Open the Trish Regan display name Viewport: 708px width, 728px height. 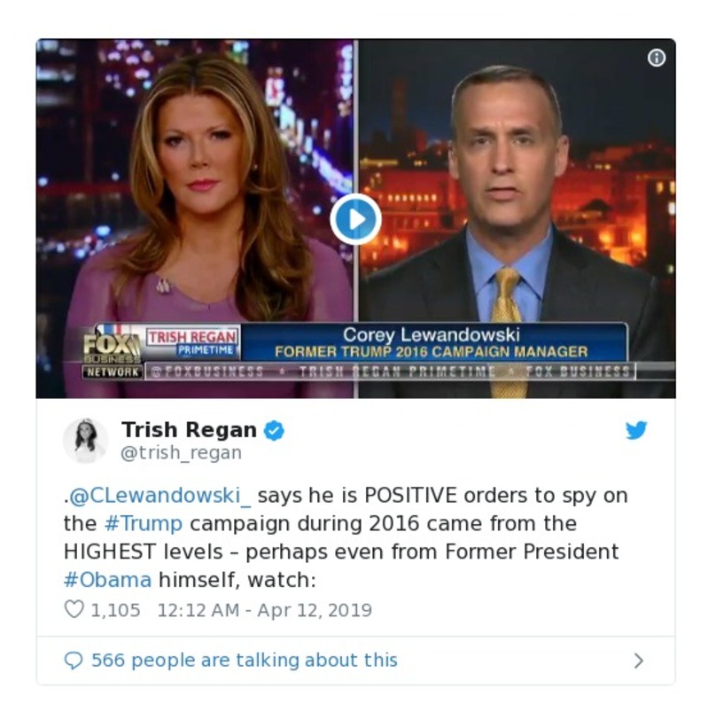189,430
